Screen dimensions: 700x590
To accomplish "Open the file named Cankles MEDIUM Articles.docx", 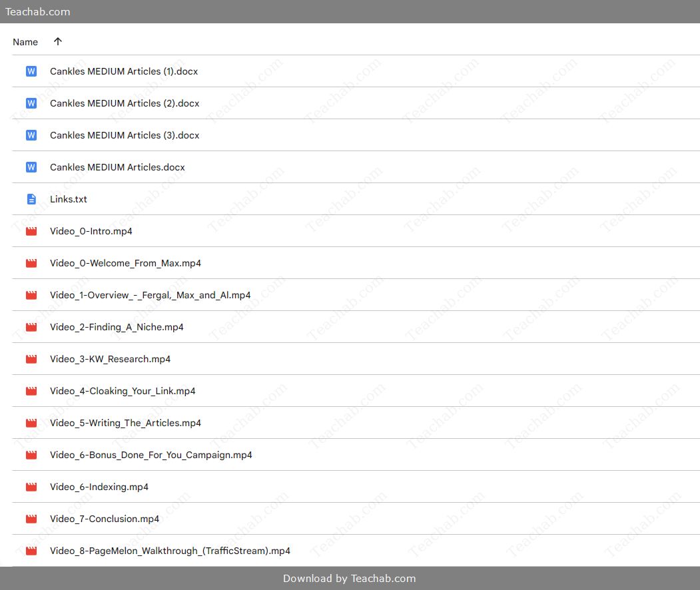I will click(117, 167).
